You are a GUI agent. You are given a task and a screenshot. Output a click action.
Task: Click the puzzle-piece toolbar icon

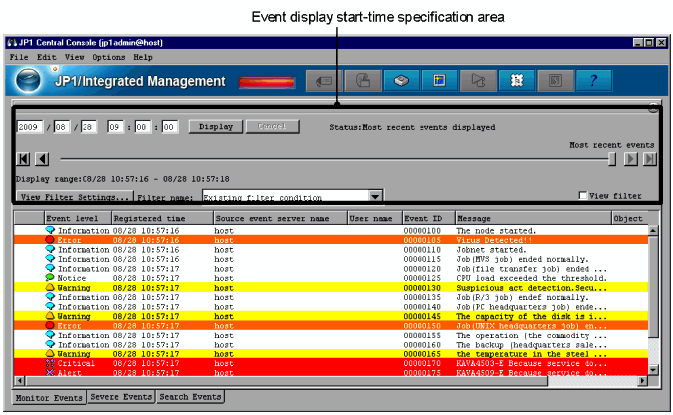(x=516, y=81)
